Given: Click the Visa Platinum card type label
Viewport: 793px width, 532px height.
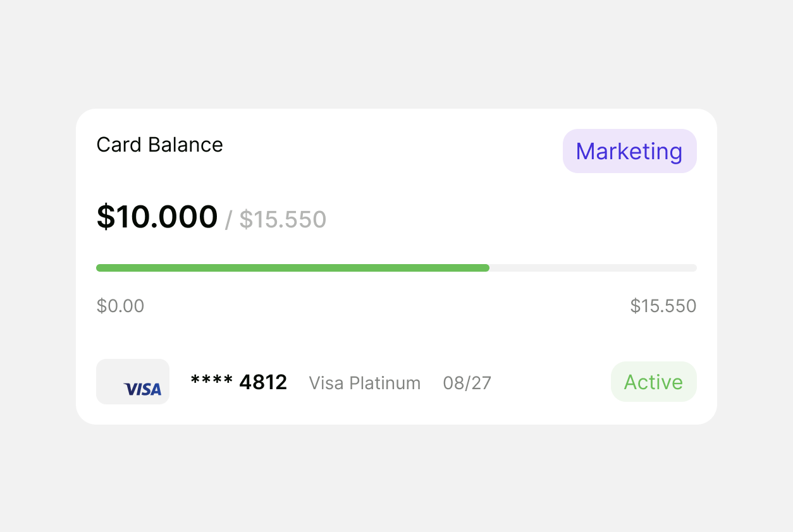Looking at the screenshot, I should (364, 383).
